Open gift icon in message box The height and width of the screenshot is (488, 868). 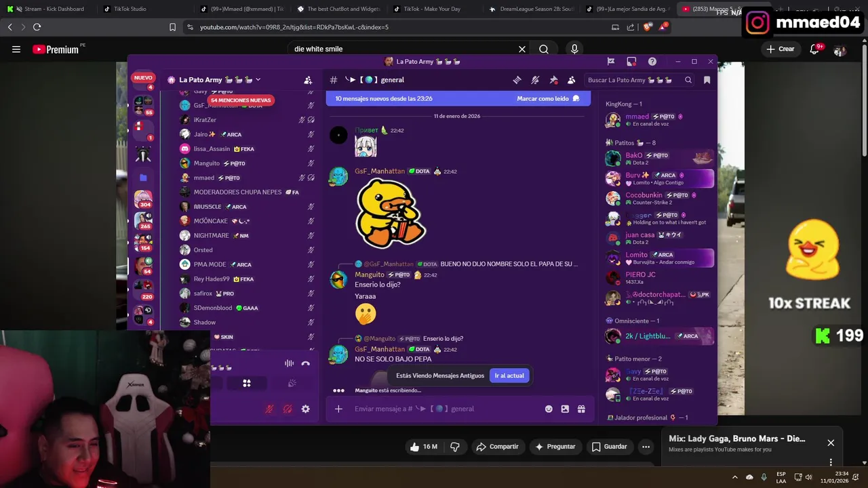point(581,409)
